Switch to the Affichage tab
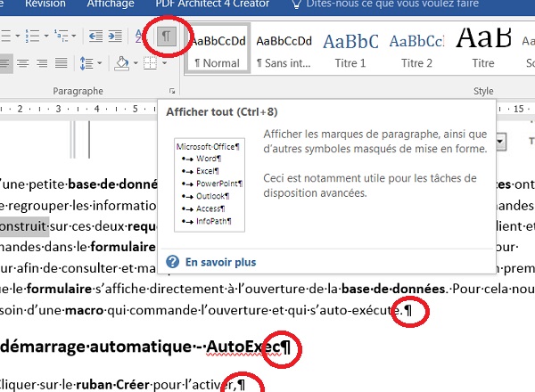The width and height of the screenshot is (535, 392). click(x=110, y=4)
